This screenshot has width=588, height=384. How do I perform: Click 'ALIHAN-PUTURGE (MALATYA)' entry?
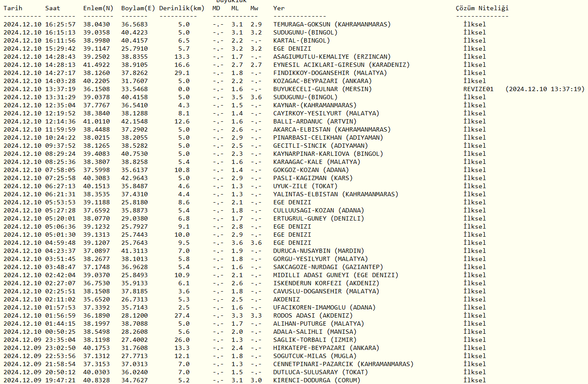point(319,324)
